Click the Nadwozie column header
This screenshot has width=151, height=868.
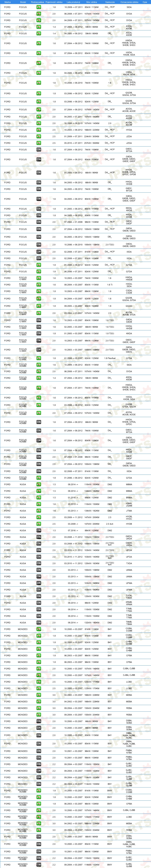point(110,2)
